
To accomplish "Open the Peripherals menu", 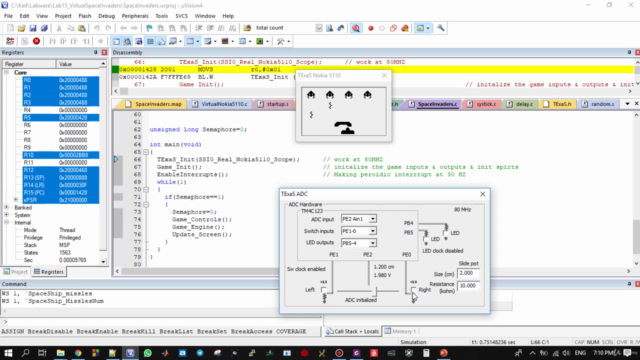I will pos(135,16).
